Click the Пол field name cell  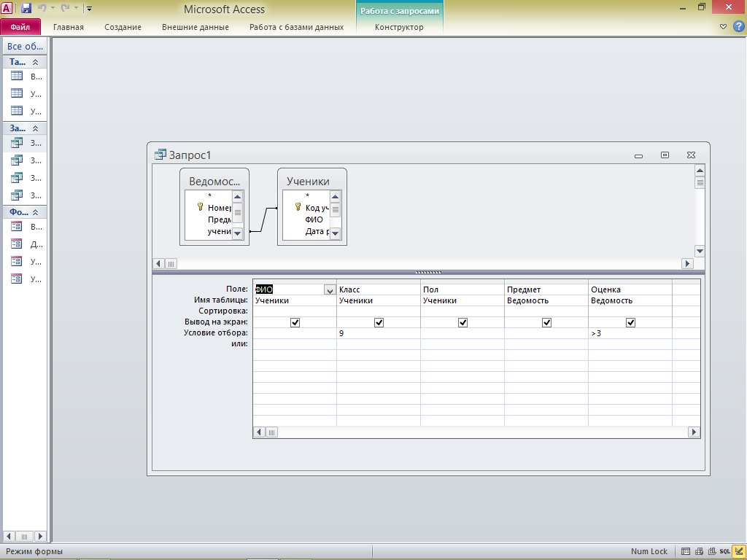tap(462, 289)
